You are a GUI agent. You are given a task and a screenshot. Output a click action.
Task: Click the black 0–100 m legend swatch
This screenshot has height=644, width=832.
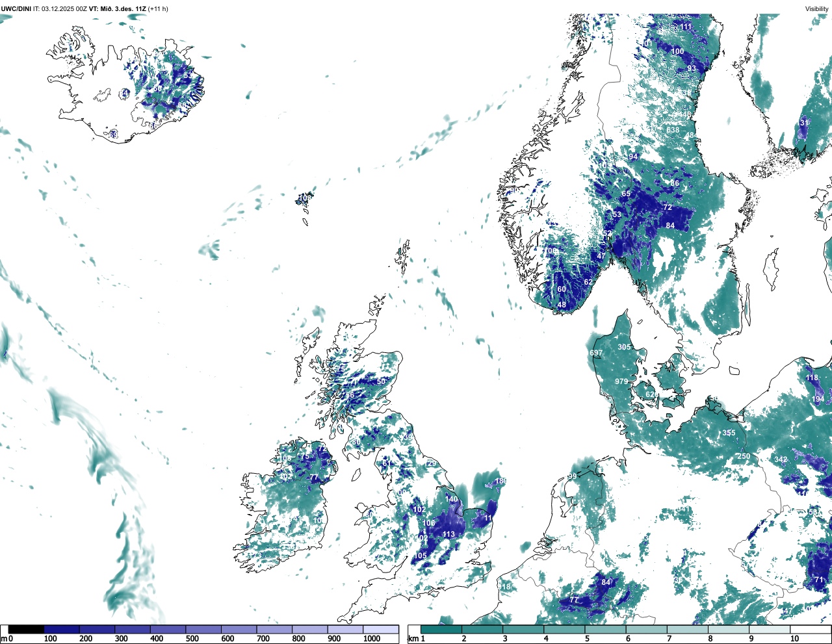pos(26,629)
